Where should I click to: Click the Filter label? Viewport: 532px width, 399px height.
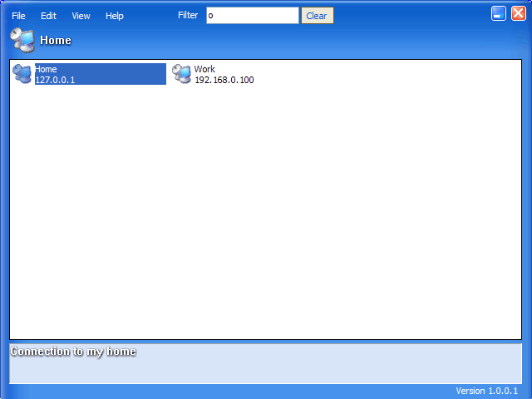188,15
